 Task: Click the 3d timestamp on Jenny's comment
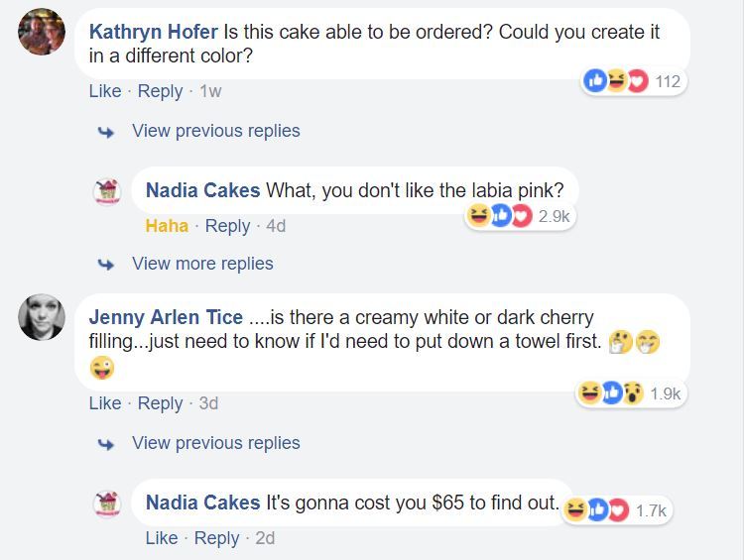[x=208, y=403]
